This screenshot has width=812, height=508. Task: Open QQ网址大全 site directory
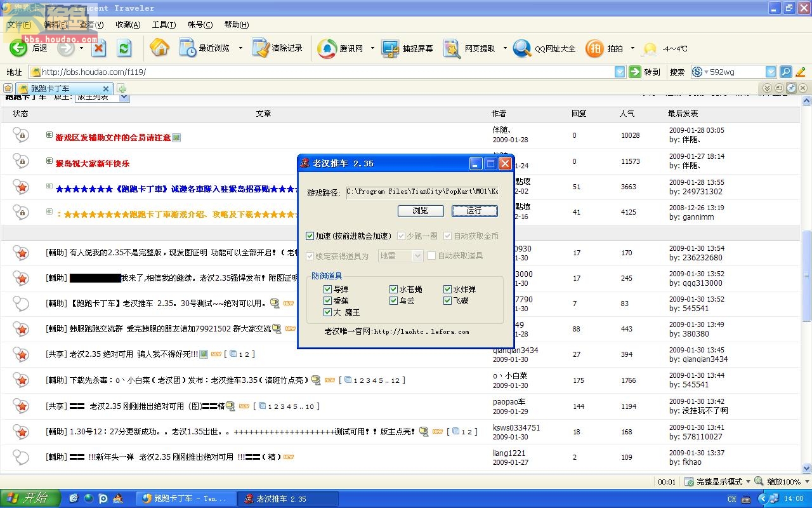pyautogui.click(x=544, y=48)
